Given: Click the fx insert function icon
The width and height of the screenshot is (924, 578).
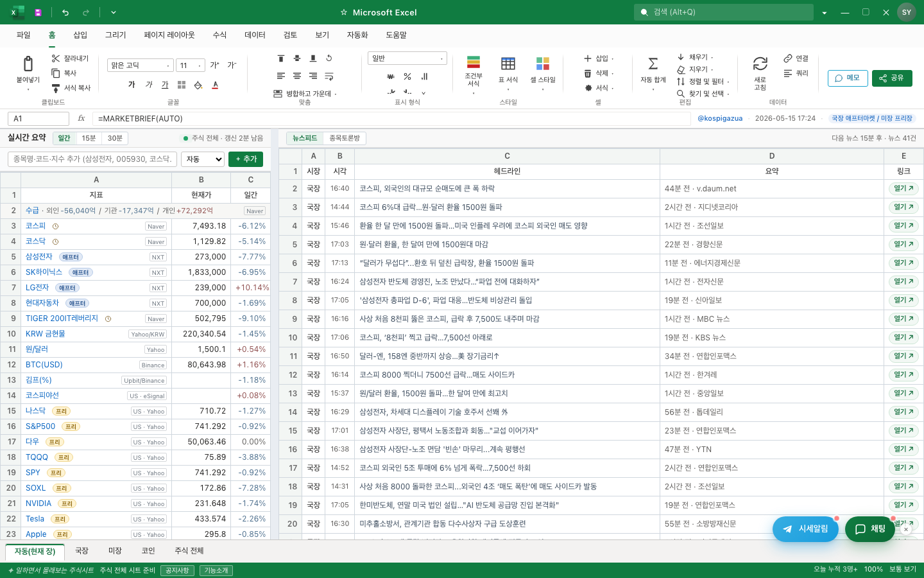Looking at the screenshot, I should tap(81, 118).
